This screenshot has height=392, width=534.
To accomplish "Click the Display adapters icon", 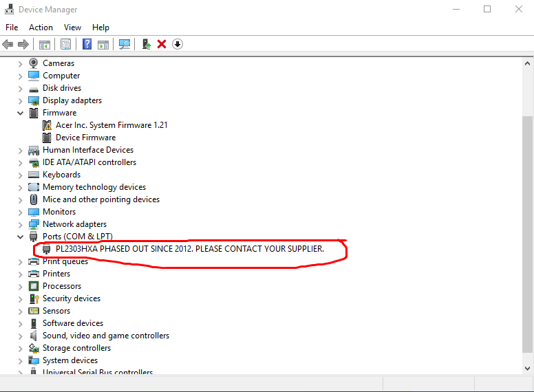I will click(34, 100).
